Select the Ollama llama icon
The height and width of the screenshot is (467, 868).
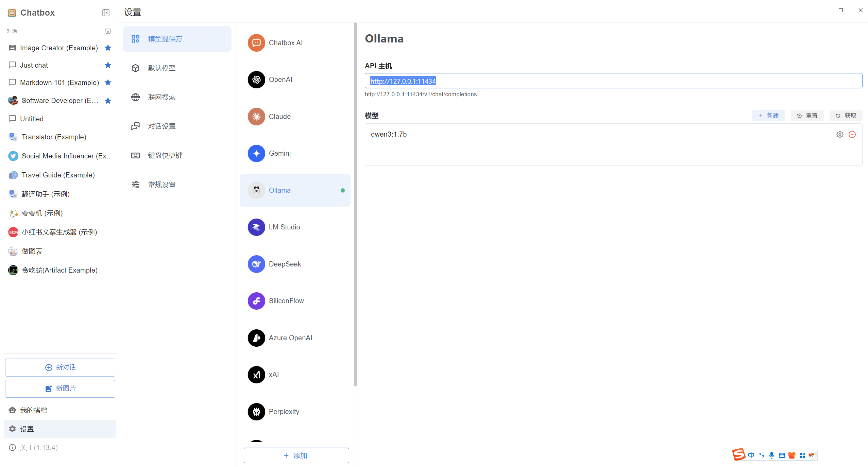[256, 190]
